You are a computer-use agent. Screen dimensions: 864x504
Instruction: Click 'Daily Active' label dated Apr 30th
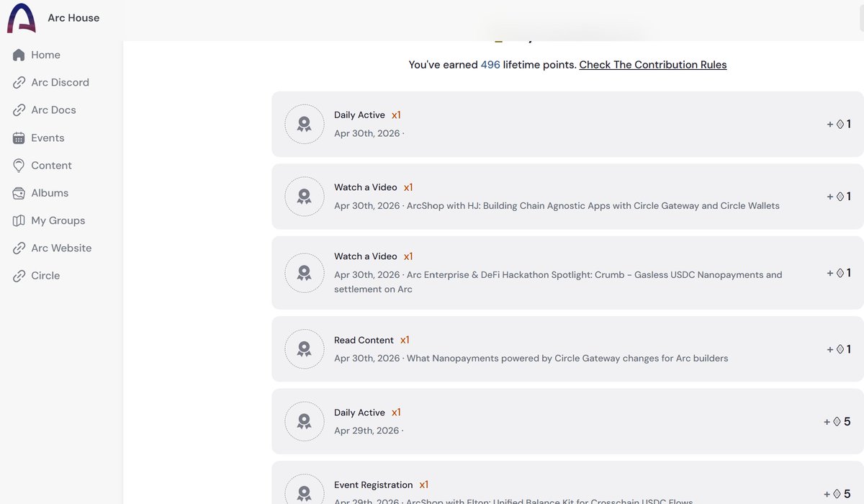[x=359, y=115]
